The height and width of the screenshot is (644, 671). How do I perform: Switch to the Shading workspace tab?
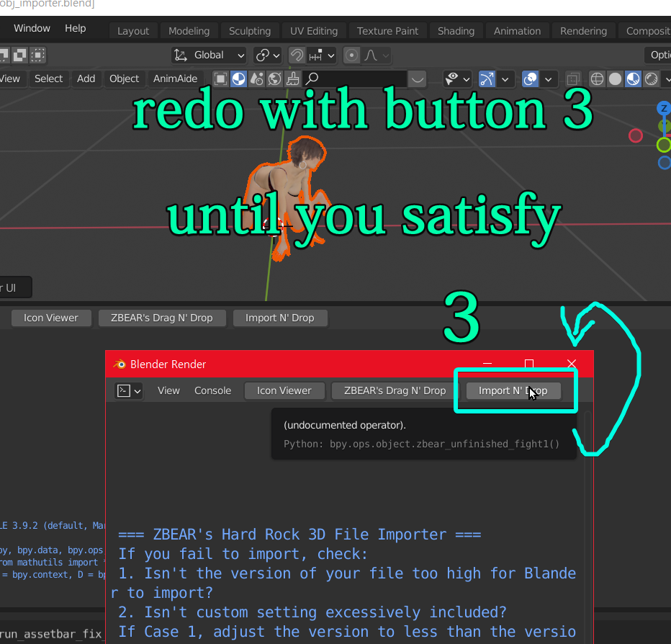[456, 31]
